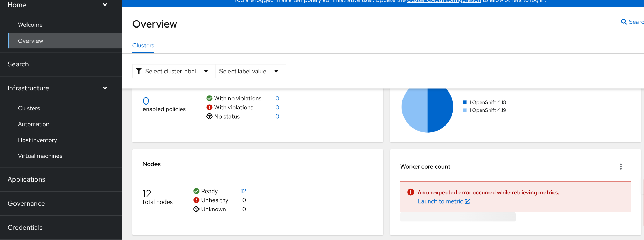Click the metrics error alert icon
This screenshot has width=644, height=240.
click(410, 192)
